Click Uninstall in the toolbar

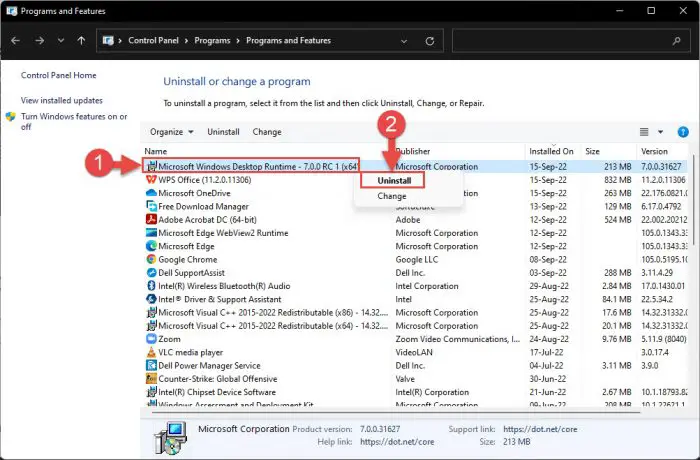coord(223,132)
